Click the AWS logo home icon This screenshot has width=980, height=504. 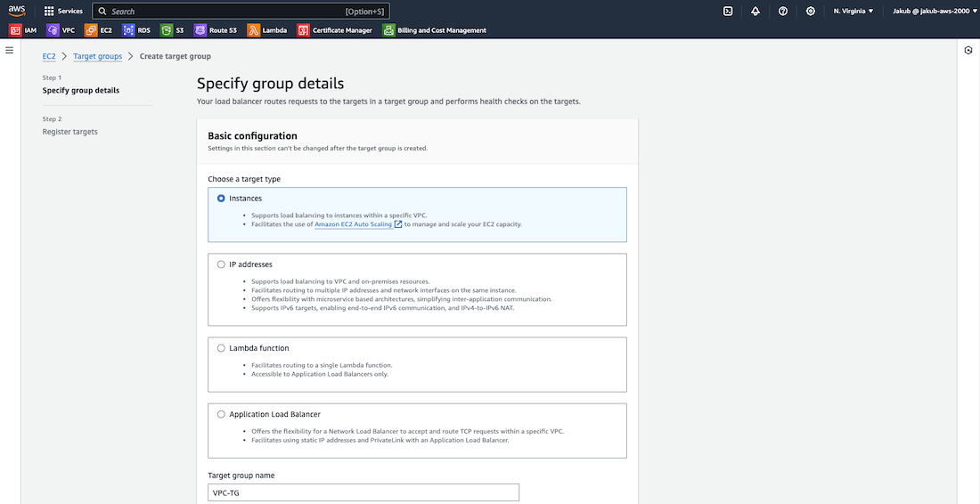point(19,11)
